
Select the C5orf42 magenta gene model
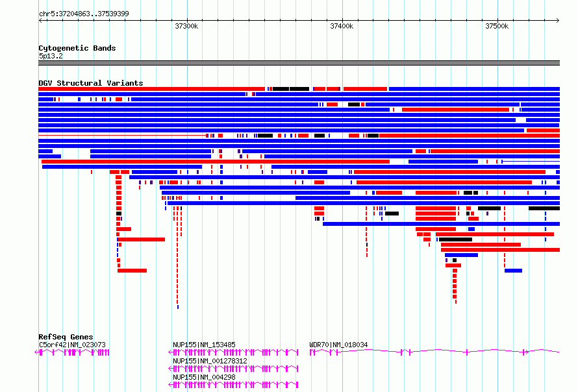pyautogui.click(x=72, y=352)
